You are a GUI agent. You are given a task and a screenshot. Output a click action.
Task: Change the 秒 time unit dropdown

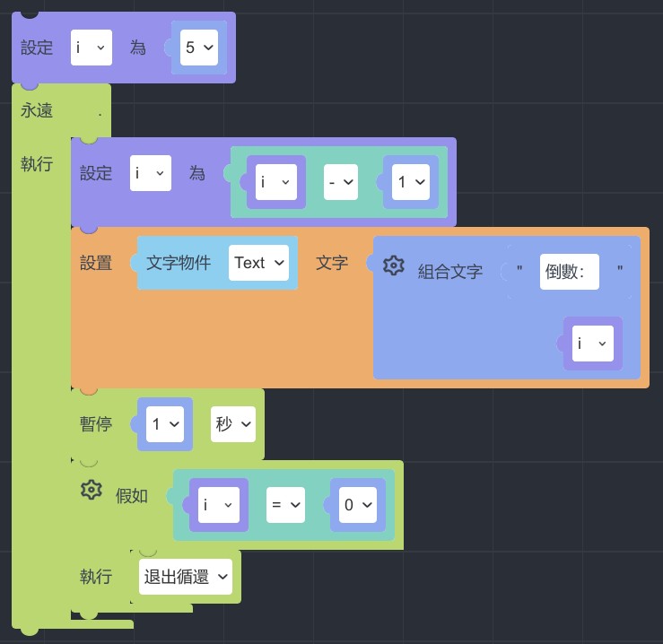pyautogui.click(x=232, y=424)
